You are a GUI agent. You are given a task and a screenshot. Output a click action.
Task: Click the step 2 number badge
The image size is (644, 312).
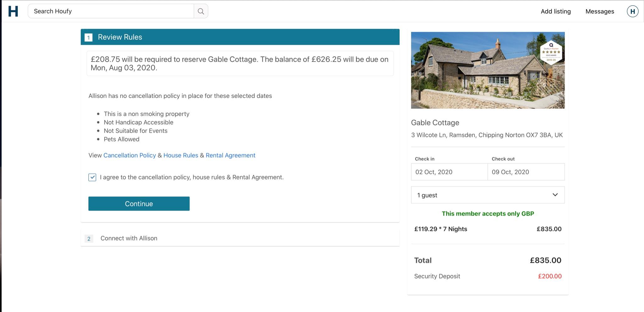(x=89, y=239)
